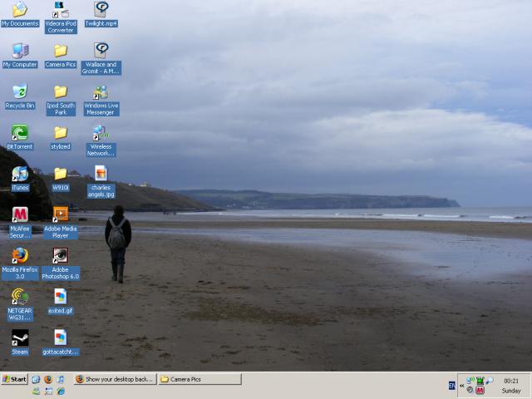Open Adobe Photoshop 6.0 shortcut
The image size is (532, 399).
[60, 256]
